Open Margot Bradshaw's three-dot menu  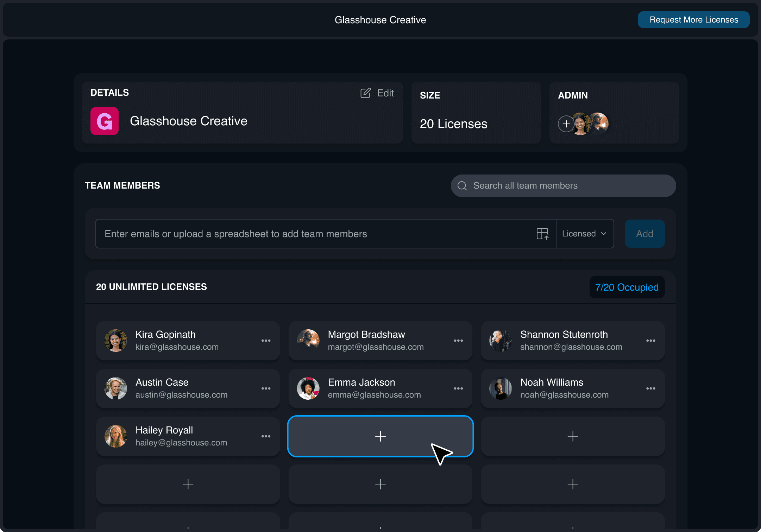tap(458, 341)
